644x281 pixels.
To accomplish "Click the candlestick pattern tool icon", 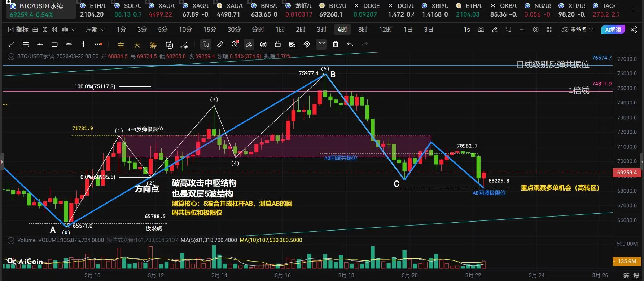I will tap(263, 44).
